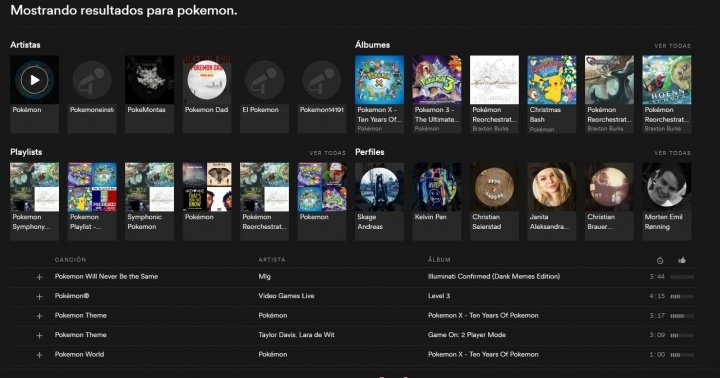Open Pokemon Dad artist image
Image resolution: width=720 pixels, height=378 pixels.
[207, 80]
